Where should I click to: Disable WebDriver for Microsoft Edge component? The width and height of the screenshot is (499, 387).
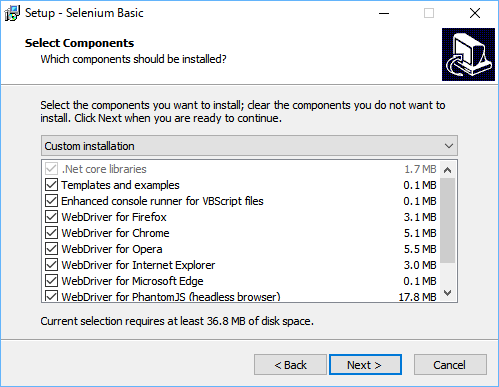pos(51,281)
